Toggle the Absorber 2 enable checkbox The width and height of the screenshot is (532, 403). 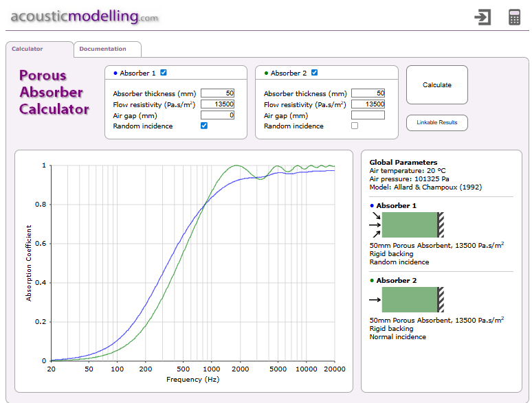click(314, 73)
